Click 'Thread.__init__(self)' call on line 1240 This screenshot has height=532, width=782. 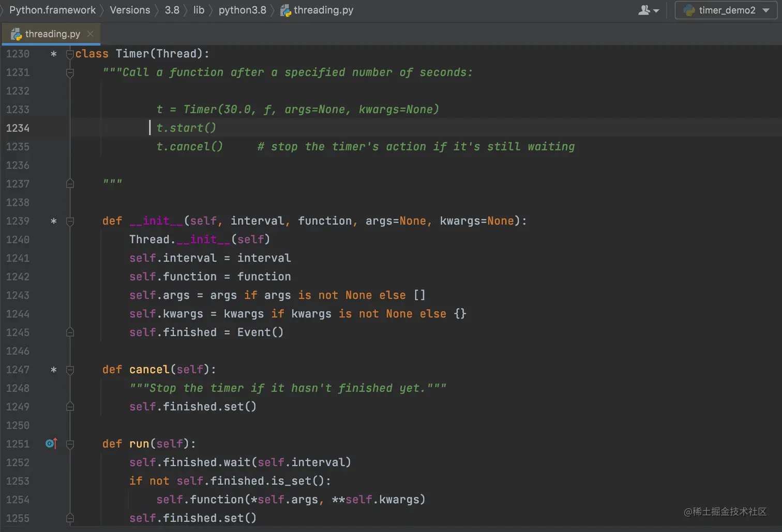(200, 239)
